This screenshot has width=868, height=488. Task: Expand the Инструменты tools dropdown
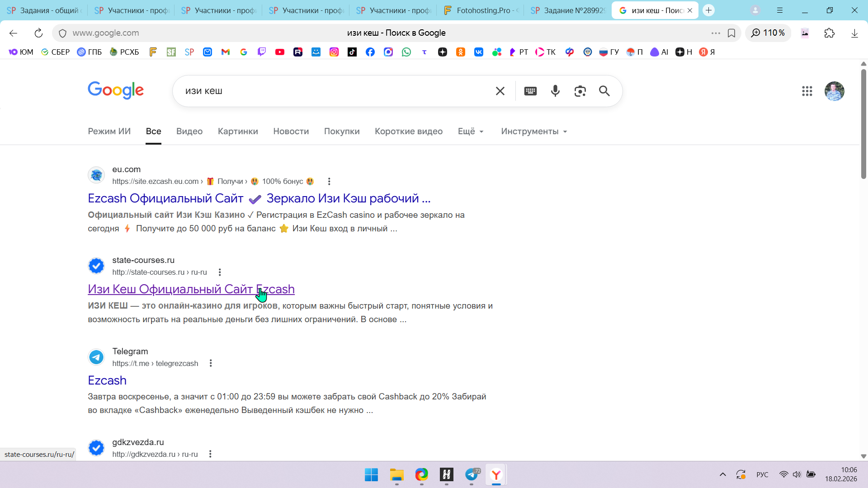(x=534, y=131)
